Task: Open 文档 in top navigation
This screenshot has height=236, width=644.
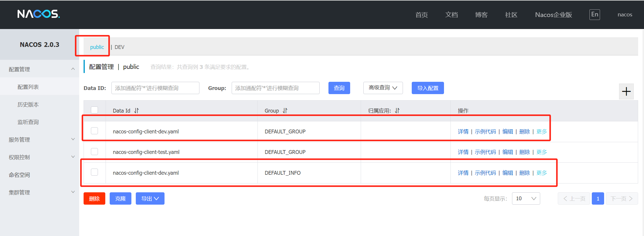Action: [x=451, y=15]
